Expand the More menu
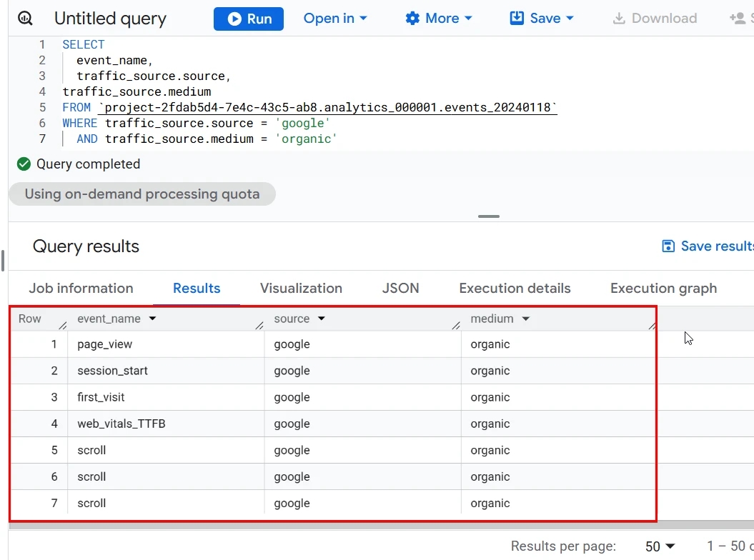Viewport: 754px width, 560px height. coord(439,19)
